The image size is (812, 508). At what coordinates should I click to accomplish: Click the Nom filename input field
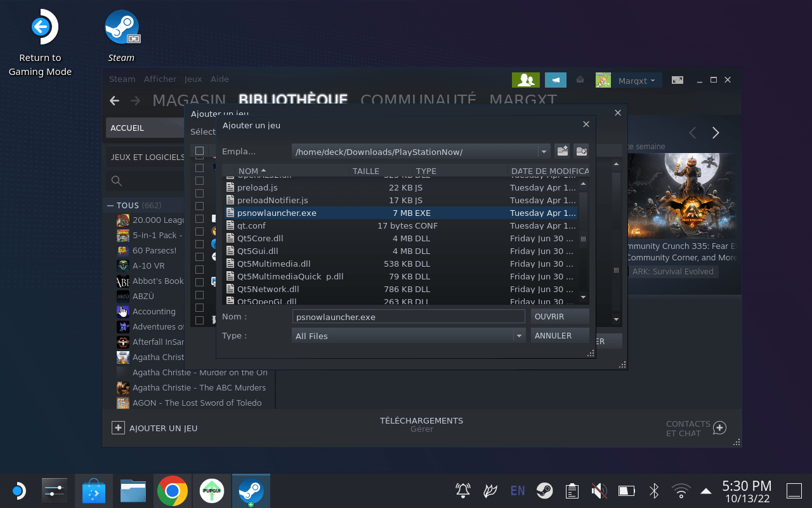pos(409,317)
